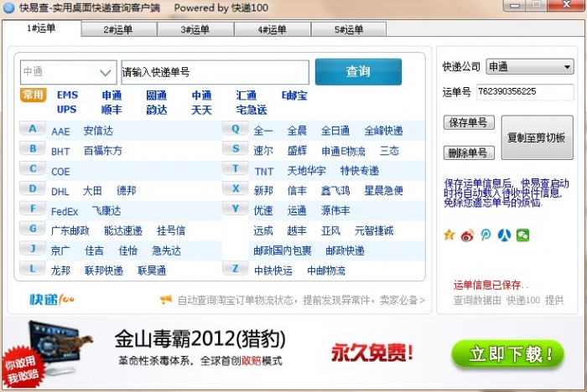This screenshot has height=392, width=587.
Task: Open the 3#运单 tab
Action: (x=195, y=29)
